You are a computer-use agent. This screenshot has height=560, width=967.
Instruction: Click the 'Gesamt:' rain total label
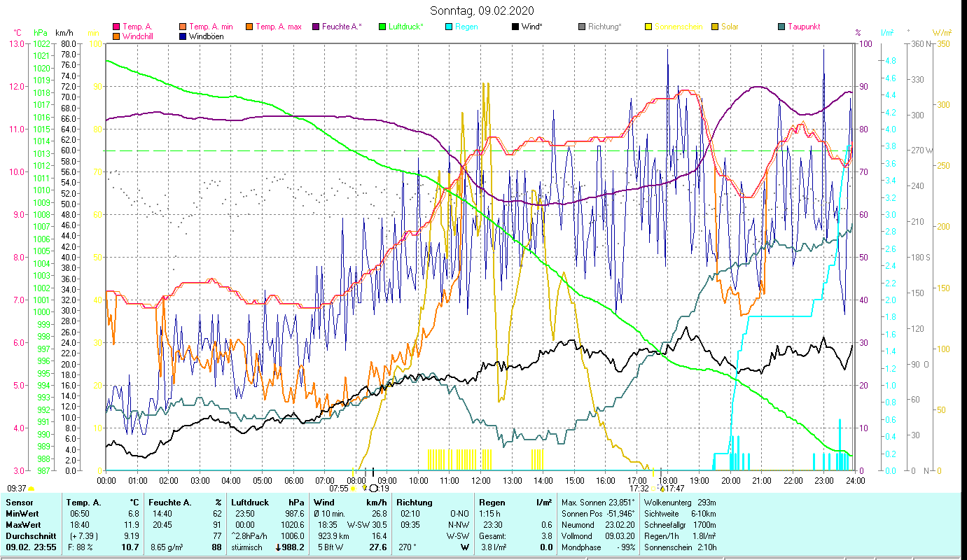[492, 536]
